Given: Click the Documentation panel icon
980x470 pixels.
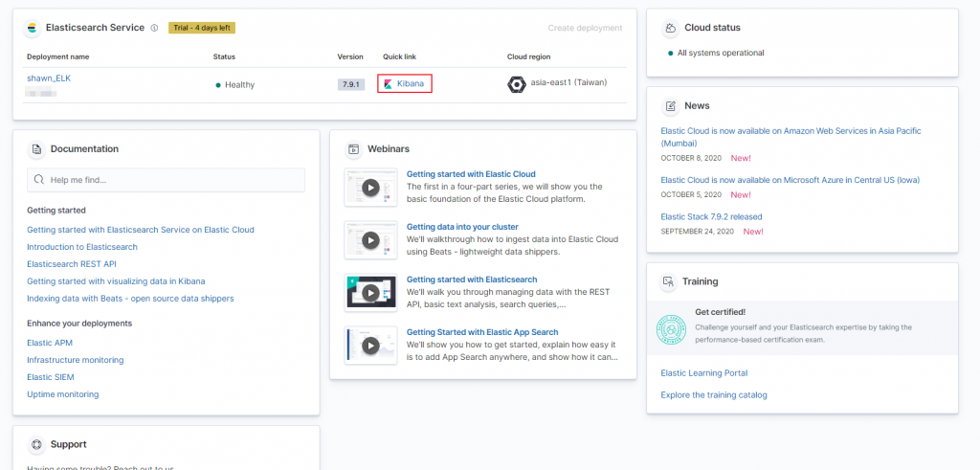Looking at the screenshot, I should point(37,149).
